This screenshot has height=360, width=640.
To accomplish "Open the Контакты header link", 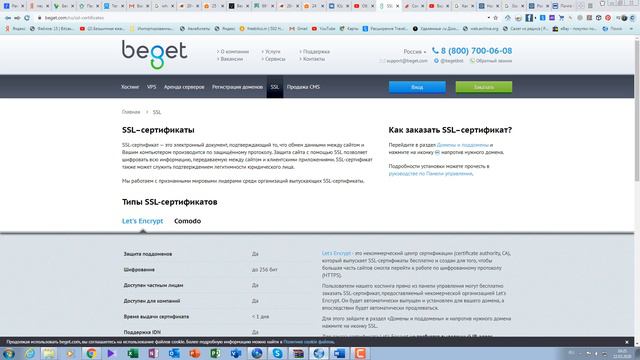I will coord(312,59).
